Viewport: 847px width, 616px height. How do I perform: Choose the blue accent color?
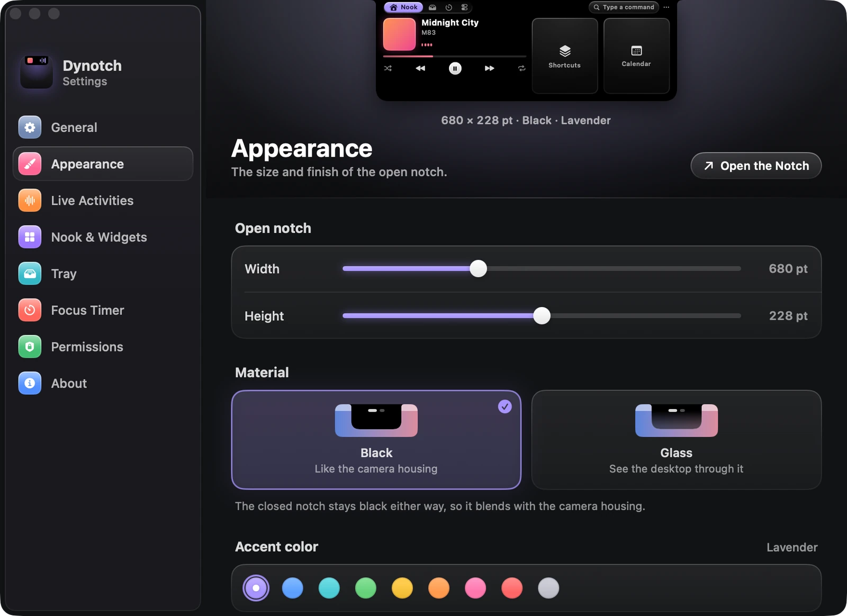pos(293,588)
